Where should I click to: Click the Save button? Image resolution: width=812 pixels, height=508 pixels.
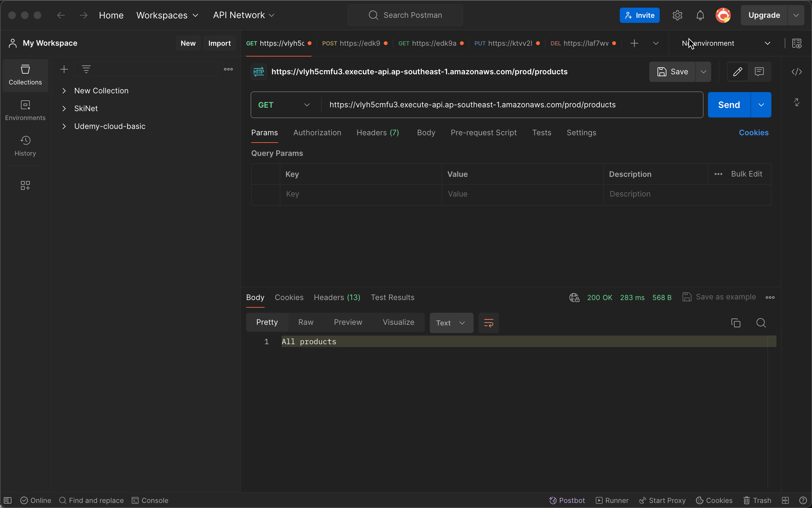coord(672,71)
